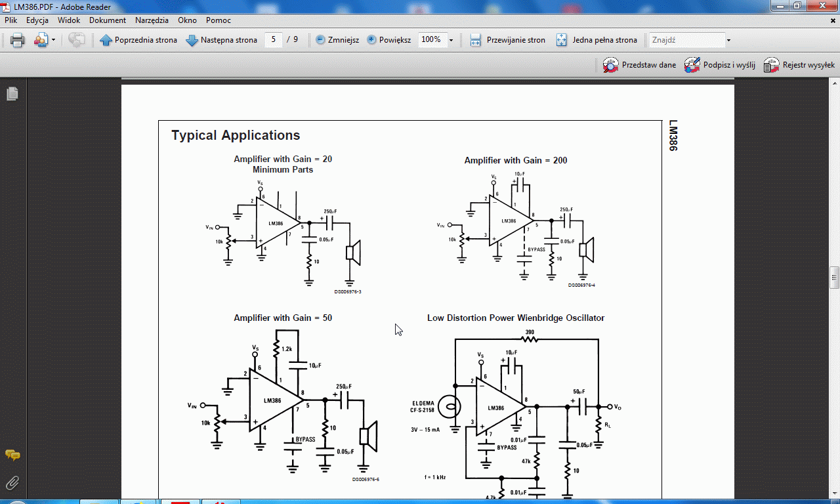Open the Dokument menu
This screenshot has height=504, width=840.
click(x=108, y=20)
